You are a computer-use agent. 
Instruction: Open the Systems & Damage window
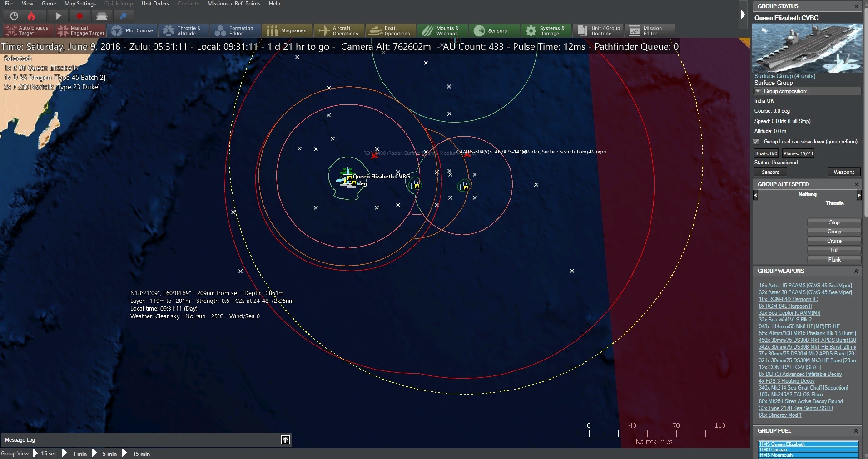click(x=546, y=30)
